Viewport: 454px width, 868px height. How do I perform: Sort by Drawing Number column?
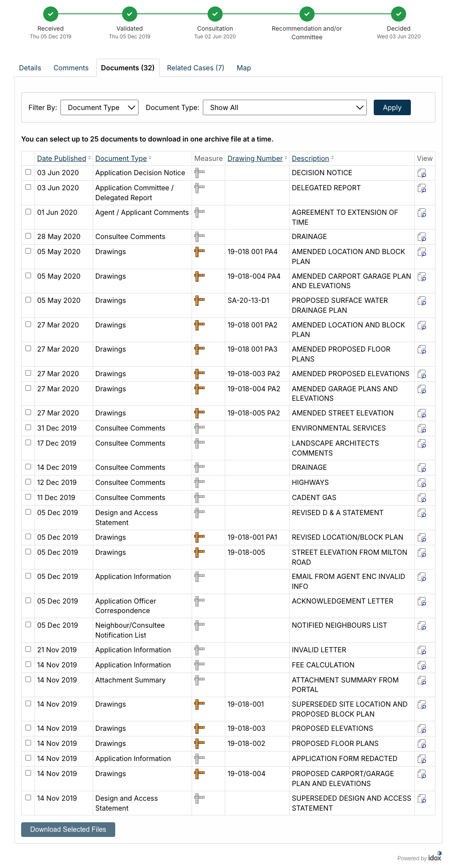255,158
